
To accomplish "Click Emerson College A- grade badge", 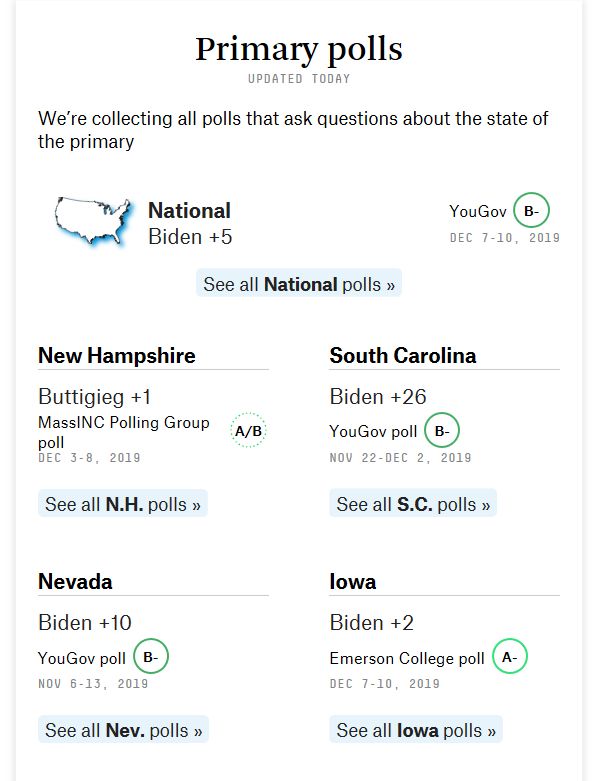I will [509, 656].
